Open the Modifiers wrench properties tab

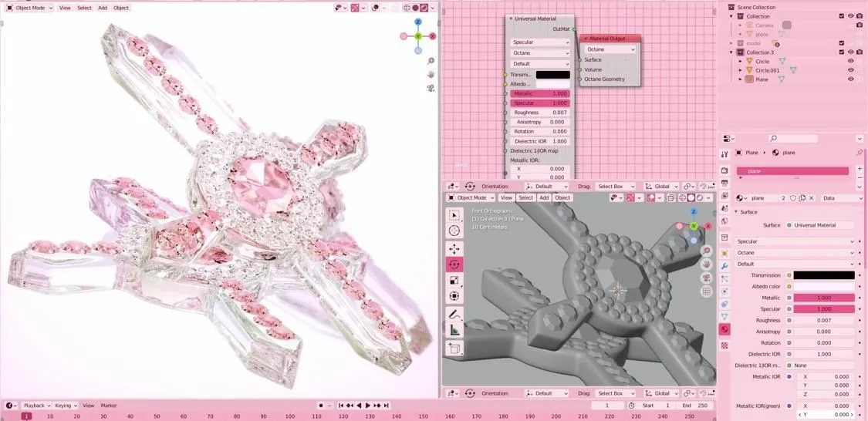point(724,265)
